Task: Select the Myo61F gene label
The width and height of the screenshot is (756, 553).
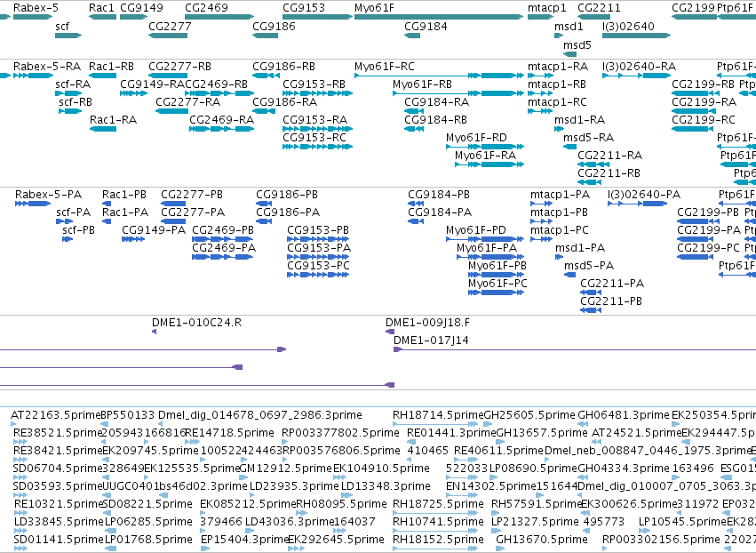Action: pos(374,8)
